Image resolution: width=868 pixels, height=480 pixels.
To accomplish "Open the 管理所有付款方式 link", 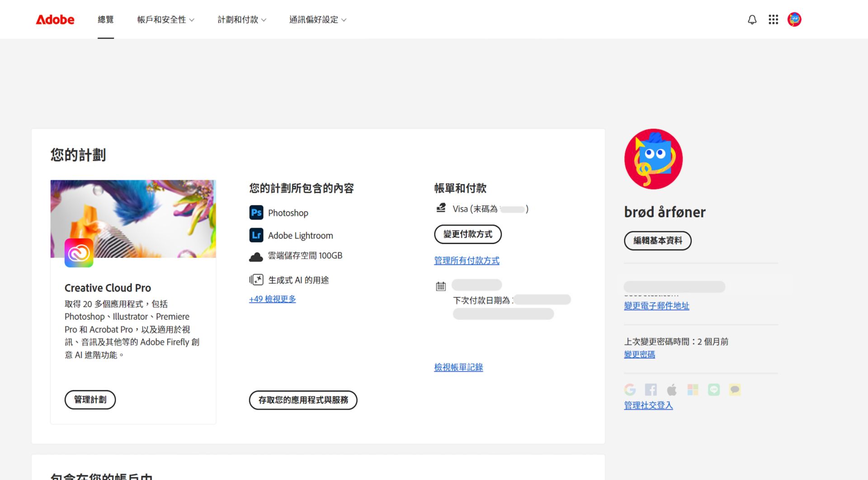I will [x=467, y=261].
